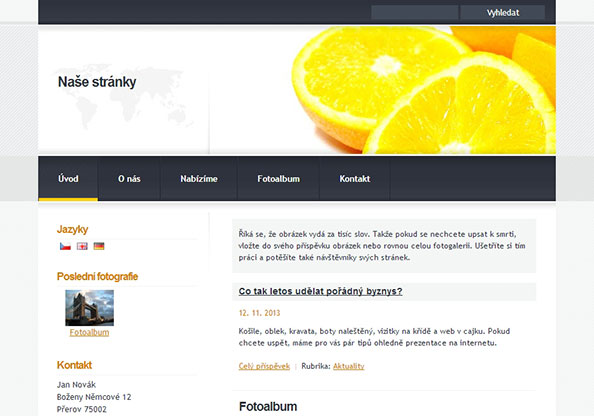Focus the search input field
Viewport: 594px width, 416px height.
(x=415, y=13)
